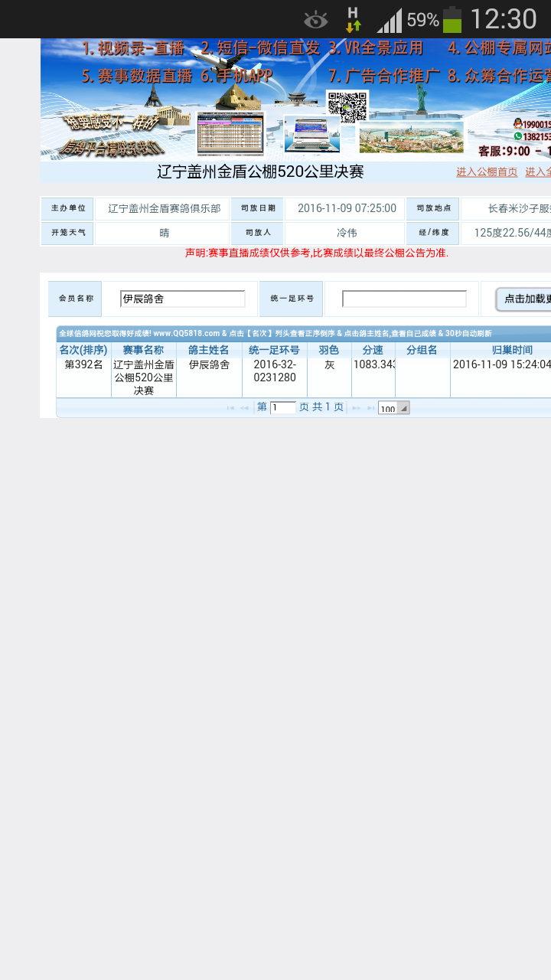Screen dimensions: 551x980
Task: Tap the eye icon in status bar
Action: pos(315,20)
